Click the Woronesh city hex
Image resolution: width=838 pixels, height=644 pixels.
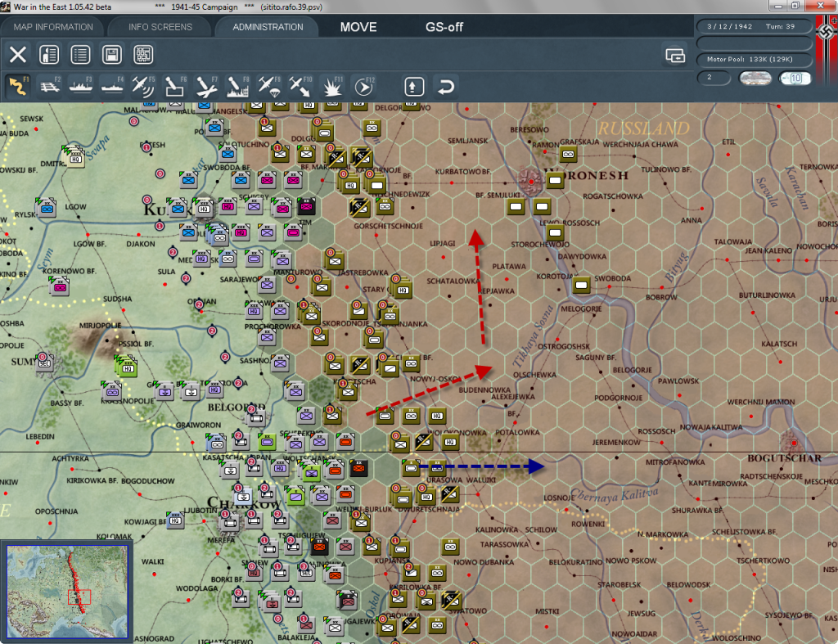click(530, 182)
